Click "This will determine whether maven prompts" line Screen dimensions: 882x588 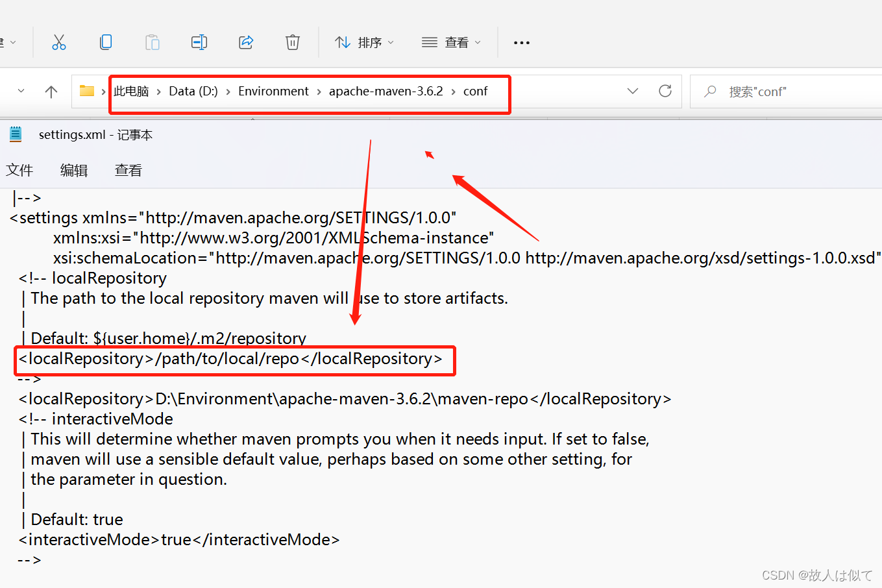click(336, 439)
